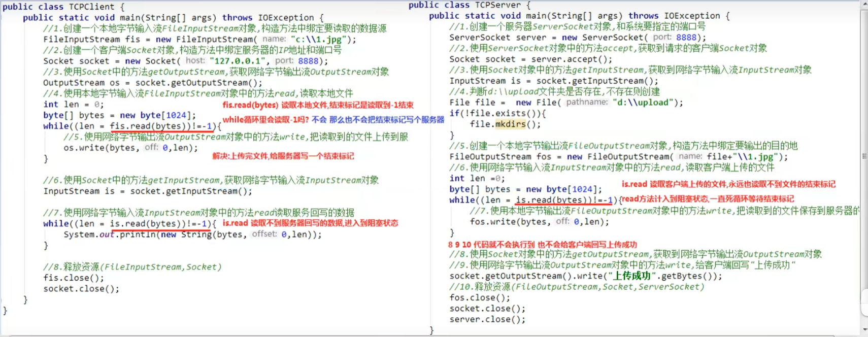
Task: Click the vertical scrollbar thumb grip
Action: (864, 156)
